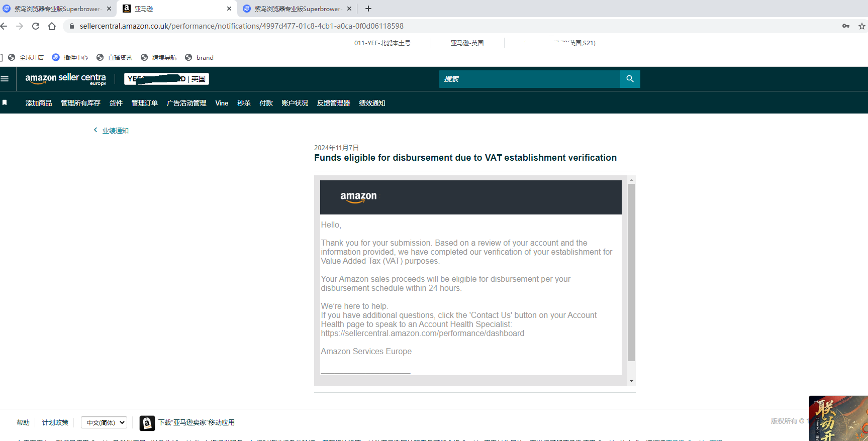Go back via 业绩通知 link
The width and height of the screenshot is (868, 441).
tap(115, 131)
